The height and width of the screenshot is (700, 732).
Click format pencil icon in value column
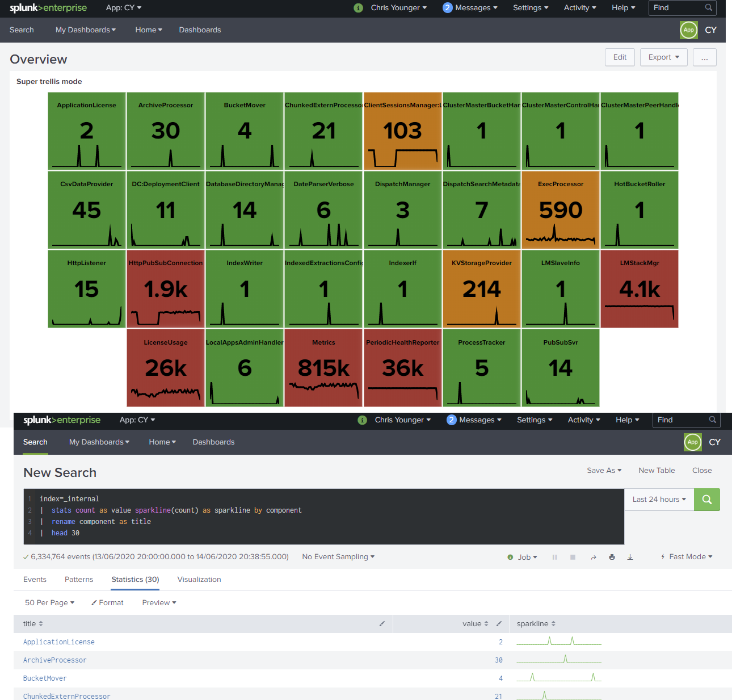(x=499, y=624)
